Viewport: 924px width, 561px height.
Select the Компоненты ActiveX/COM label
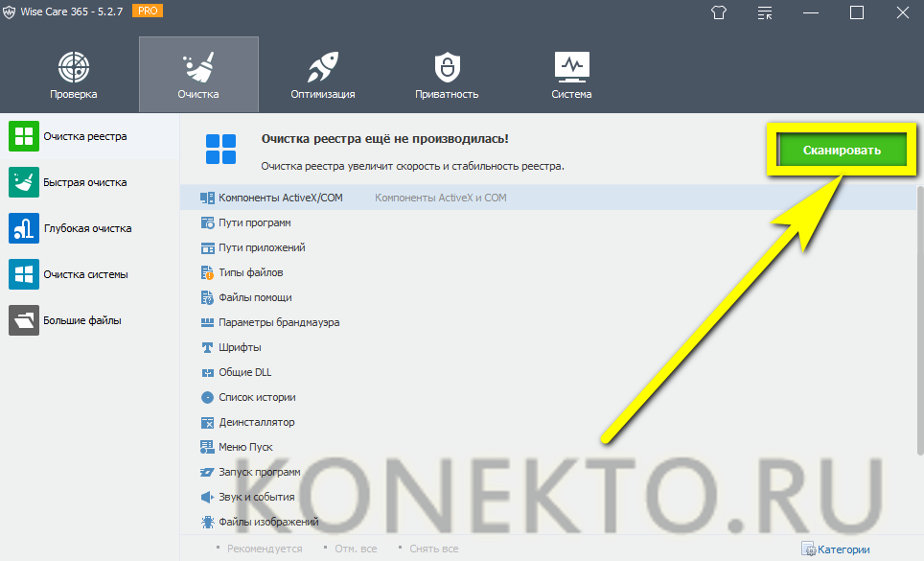(x=281, y=198)
